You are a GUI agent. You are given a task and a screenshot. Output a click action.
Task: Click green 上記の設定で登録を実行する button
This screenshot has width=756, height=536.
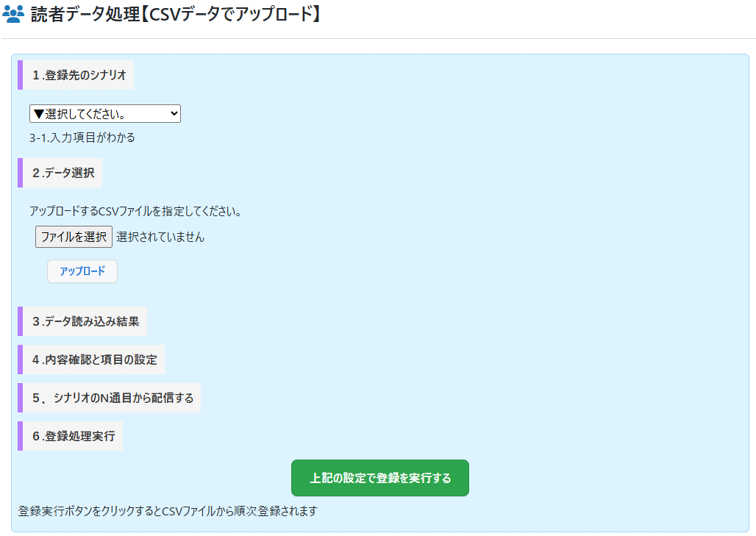(380, 478)
